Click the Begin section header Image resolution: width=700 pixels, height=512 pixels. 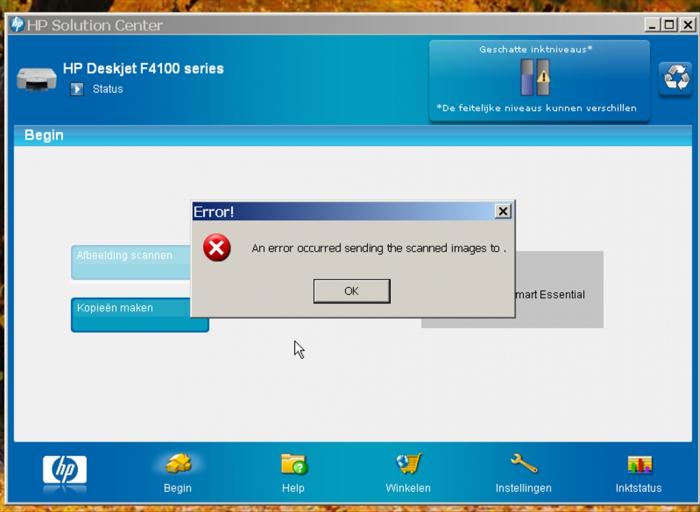44,135
